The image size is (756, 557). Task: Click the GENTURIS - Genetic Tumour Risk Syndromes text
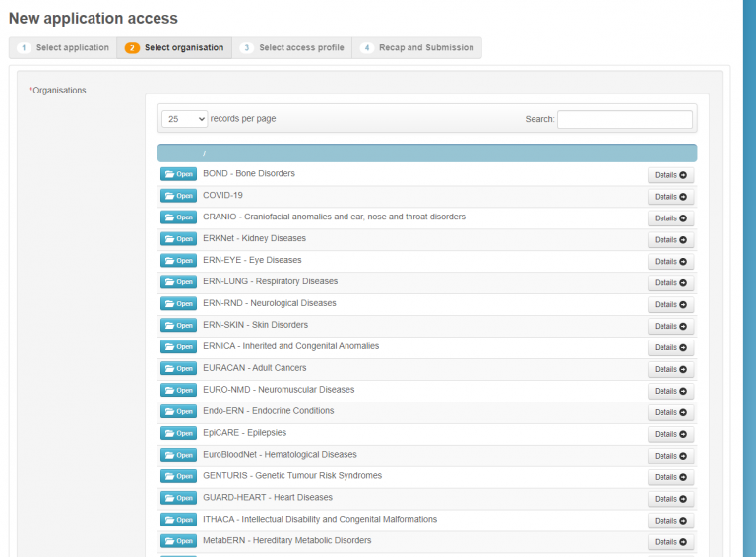click(x=292, y=476)
